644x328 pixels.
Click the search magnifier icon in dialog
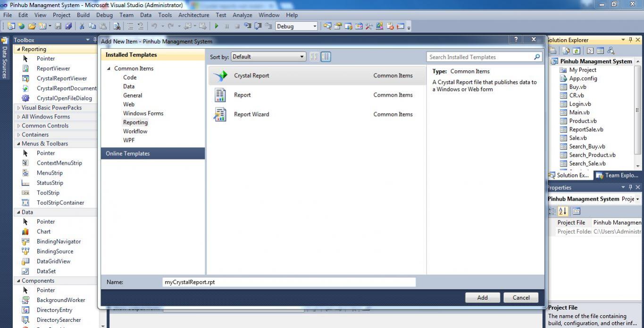click(537, 57)
